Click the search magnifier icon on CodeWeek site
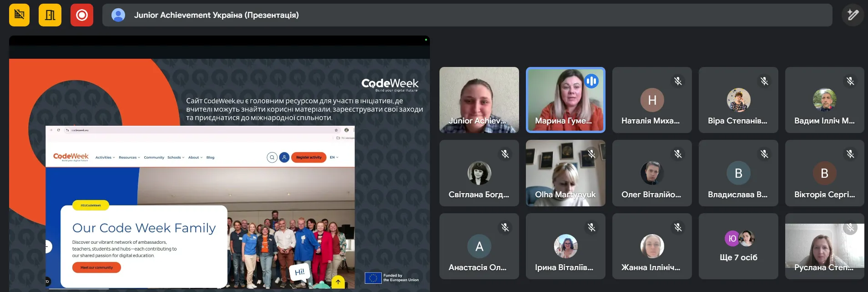868x292 pixels. click(x=272, y=158)
